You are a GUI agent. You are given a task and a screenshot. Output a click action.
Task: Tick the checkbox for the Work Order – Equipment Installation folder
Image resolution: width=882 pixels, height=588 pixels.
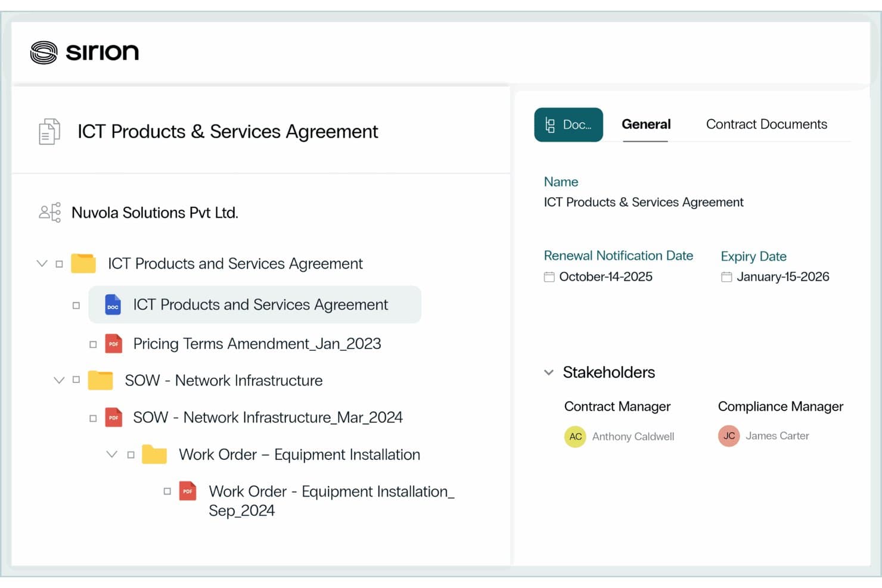pyautogui.click(x=131, y=455)
